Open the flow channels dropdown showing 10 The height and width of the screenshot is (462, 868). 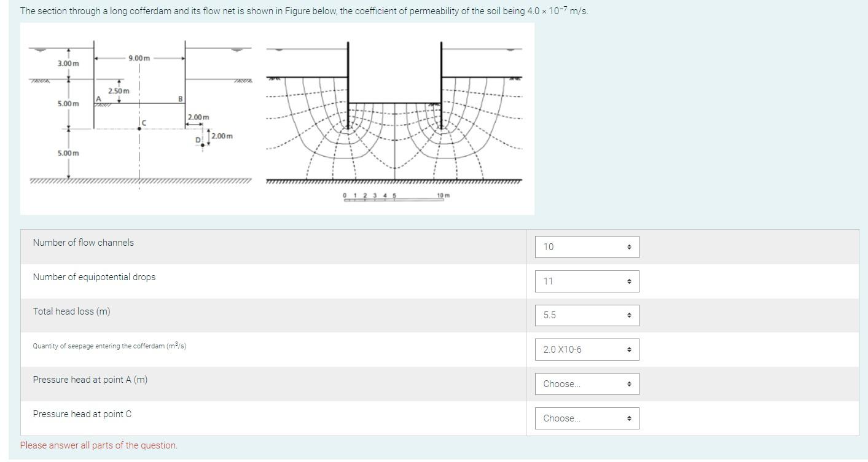[587, 247]
